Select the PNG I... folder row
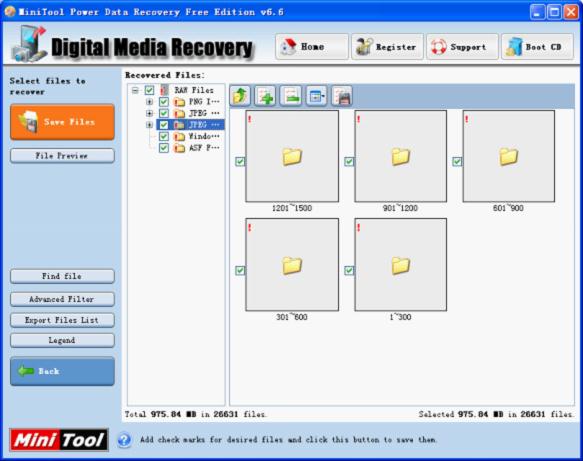Viewport: 583px width, 461px height. click(x=204, y=101)
